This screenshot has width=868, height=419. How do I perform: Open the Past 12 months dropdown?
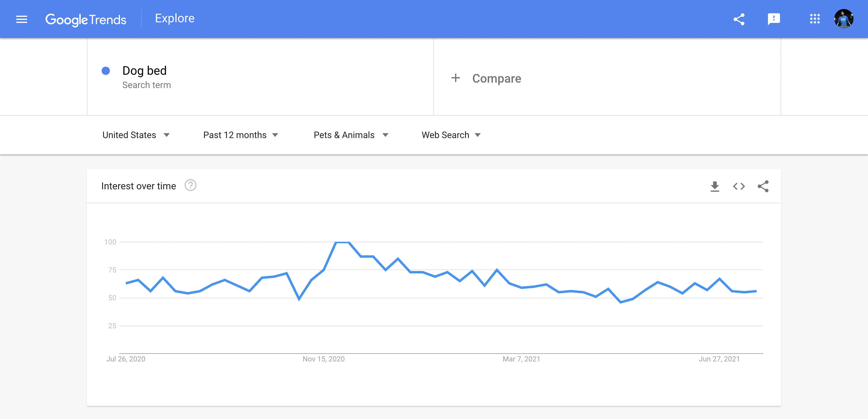pos(241,135)
